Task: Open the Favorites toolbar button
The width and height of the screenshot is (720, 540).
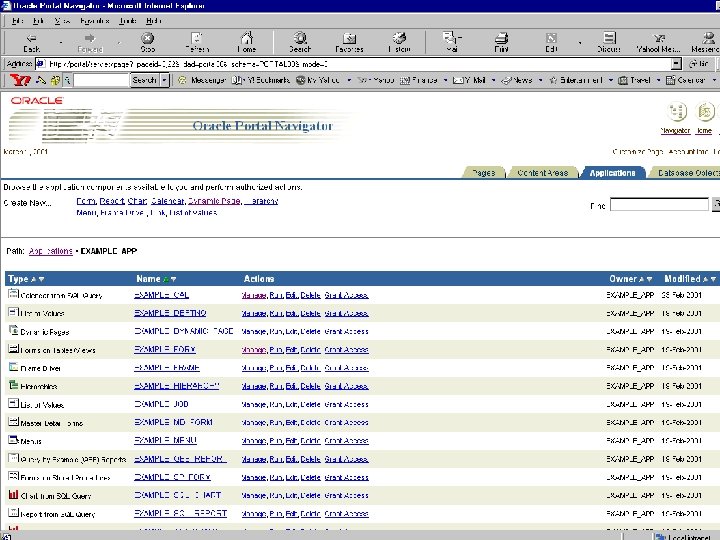Action: point(349,42)
